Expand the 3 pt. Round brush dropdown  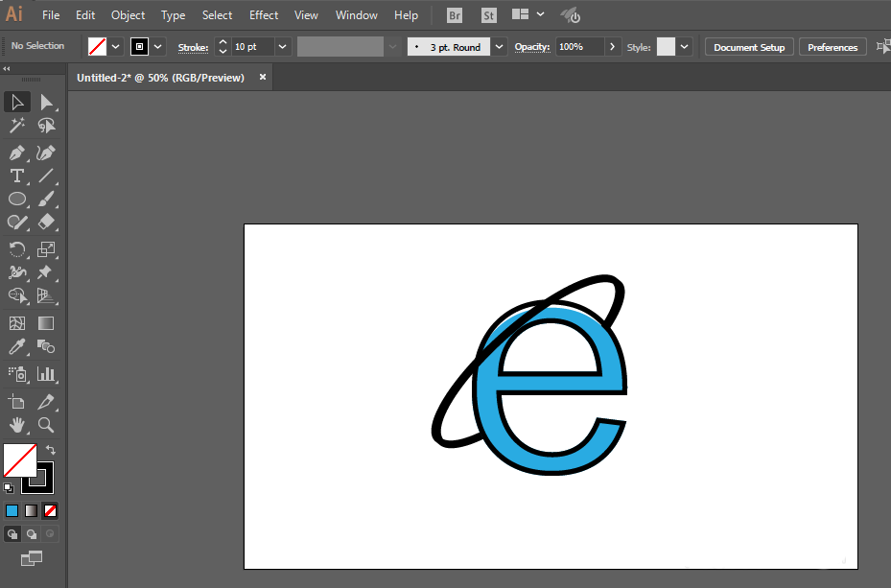(x=499, y=47)
